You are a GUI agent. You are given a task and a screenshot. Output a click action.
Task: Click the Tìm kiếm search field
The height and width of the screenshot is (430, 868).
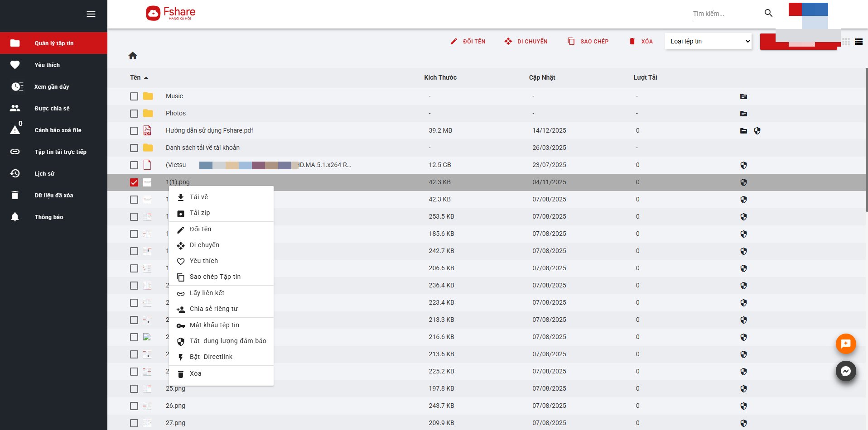click(x=726, y=14)
